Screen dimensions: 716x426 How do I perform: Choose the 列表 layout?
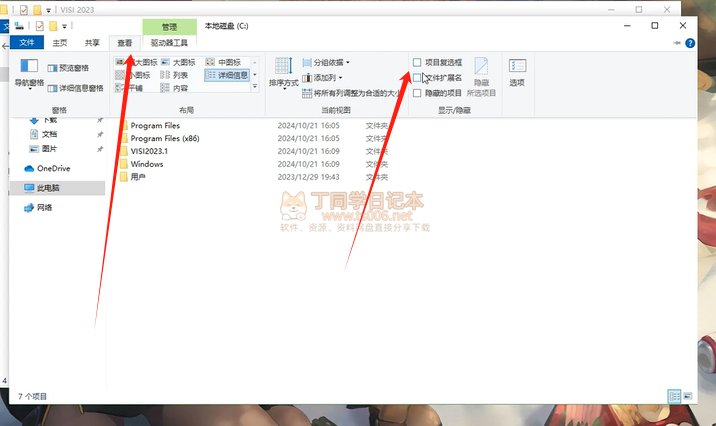tap(174, 75)
